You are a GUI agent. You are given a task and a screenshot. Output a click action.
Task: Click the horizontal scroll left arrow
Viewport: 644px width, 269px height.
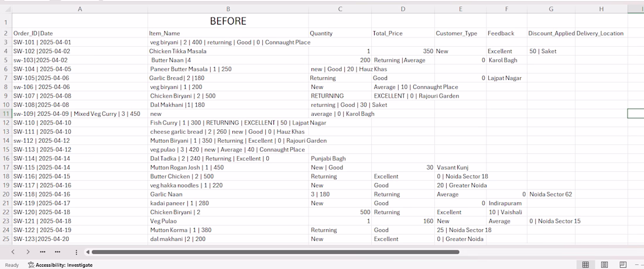pos(87,252)
